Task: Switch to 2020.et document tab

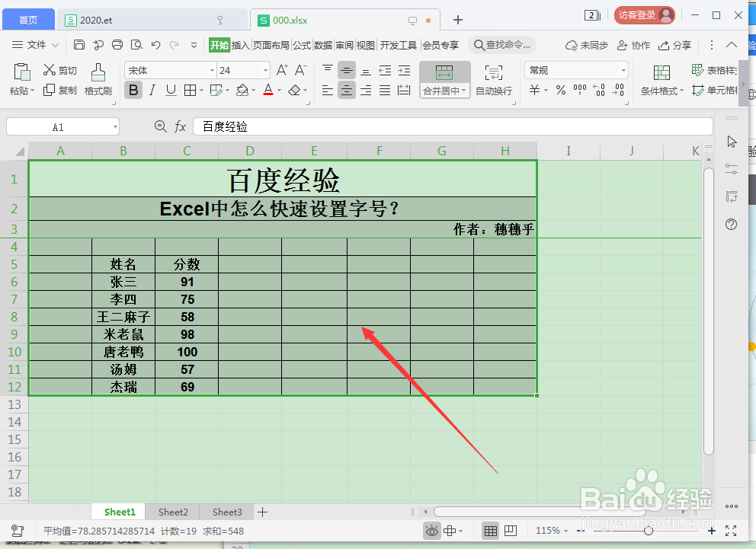Action: [152, 21]
